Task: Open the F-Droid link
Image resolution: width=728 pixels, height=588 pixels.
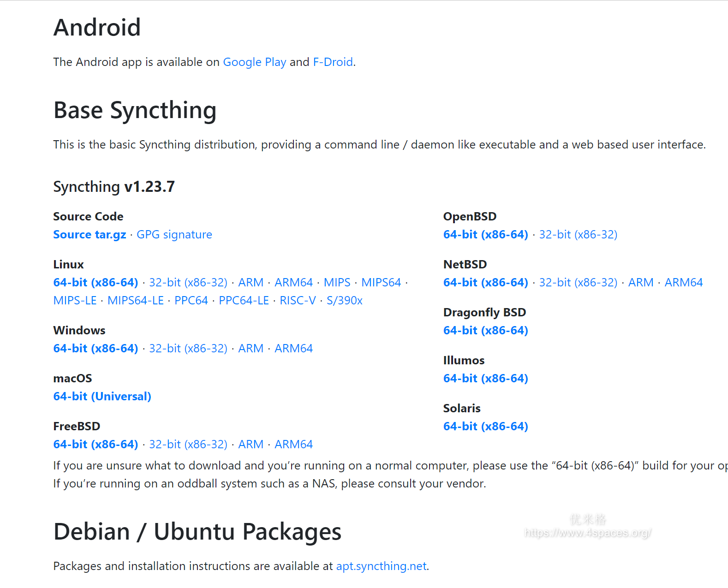Action: tap(333, 62)
